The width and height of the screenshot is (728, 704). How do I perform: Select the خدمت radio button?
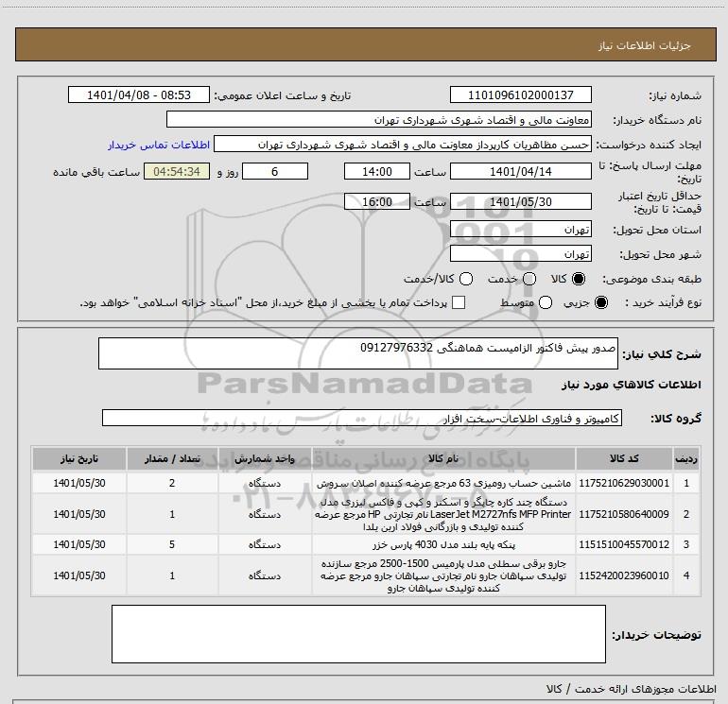click(529, 279)
